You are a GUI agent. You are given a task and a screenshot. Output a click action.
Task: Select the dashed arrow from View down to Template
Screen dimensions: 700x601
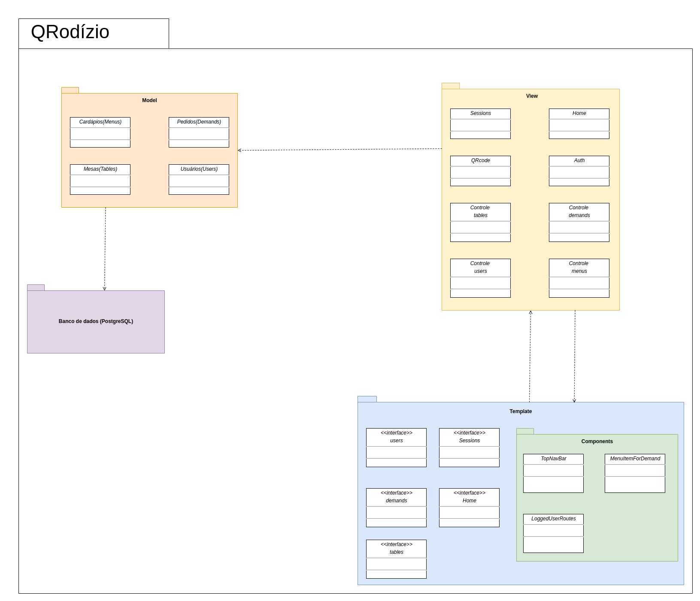point(575,356)
